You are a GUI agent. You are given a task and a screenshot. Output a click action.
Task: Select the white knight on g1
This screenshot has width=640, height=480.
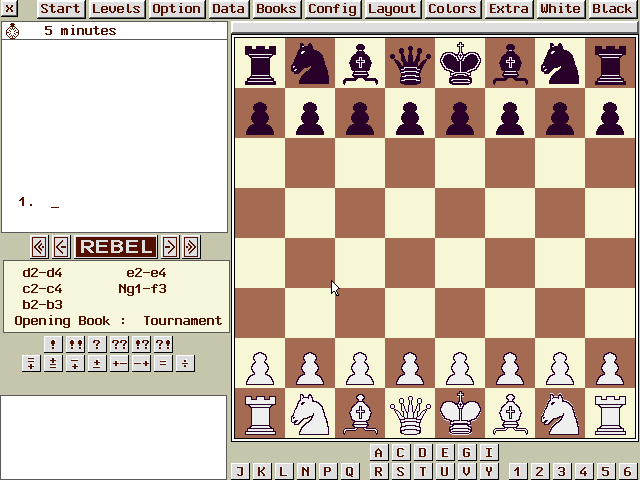(x=560, y=413)
